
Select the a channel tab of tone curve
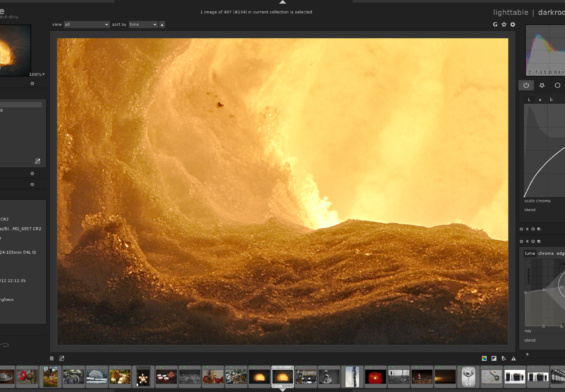tap(540, 99)
